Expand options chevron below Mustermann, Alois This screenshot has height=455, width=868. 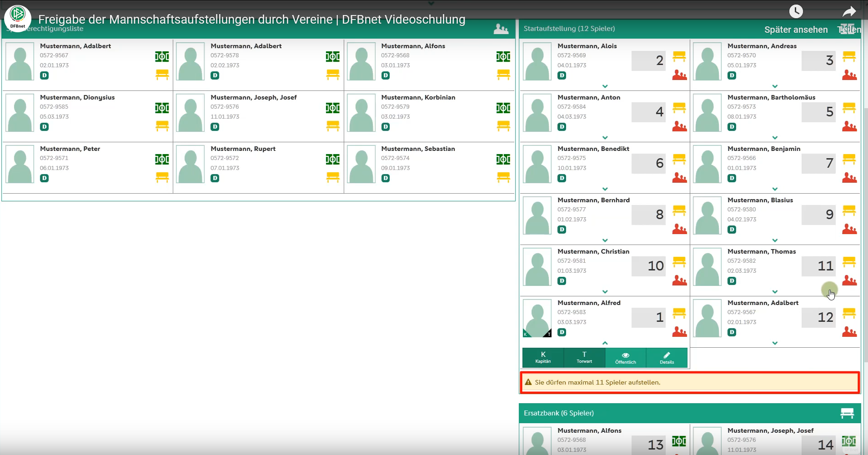click(605, 86)
